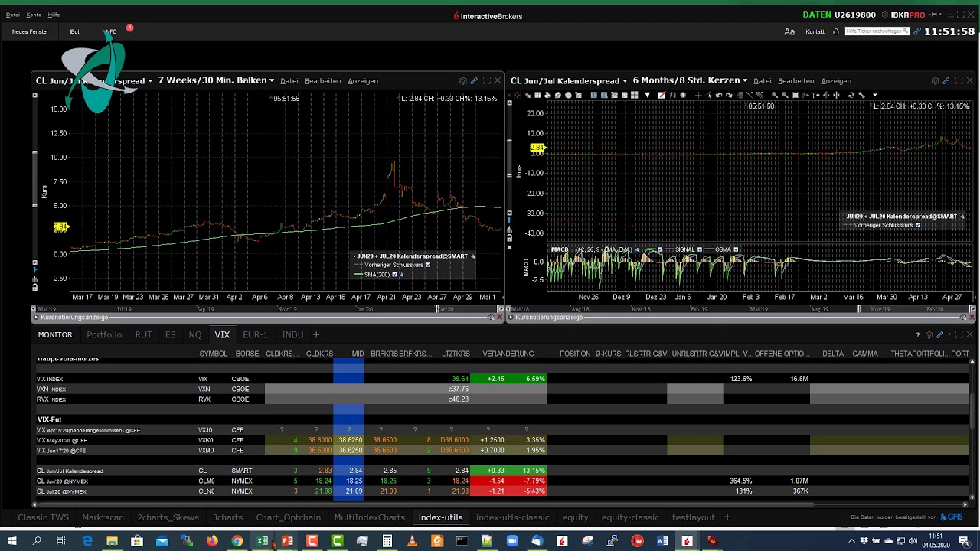
Task: Click VERÄNDERUNG column header
Action: (508, 354)
